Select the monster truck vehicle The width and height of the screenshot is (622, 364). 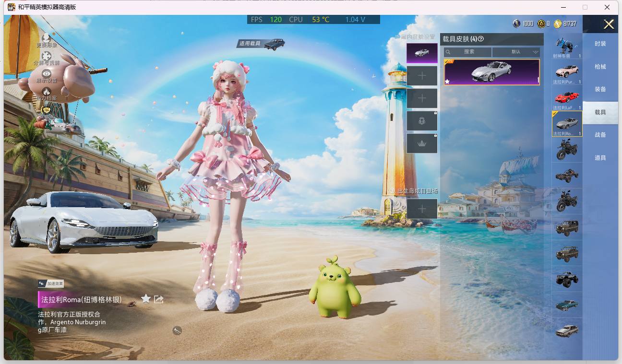click(x=567, y=279)
